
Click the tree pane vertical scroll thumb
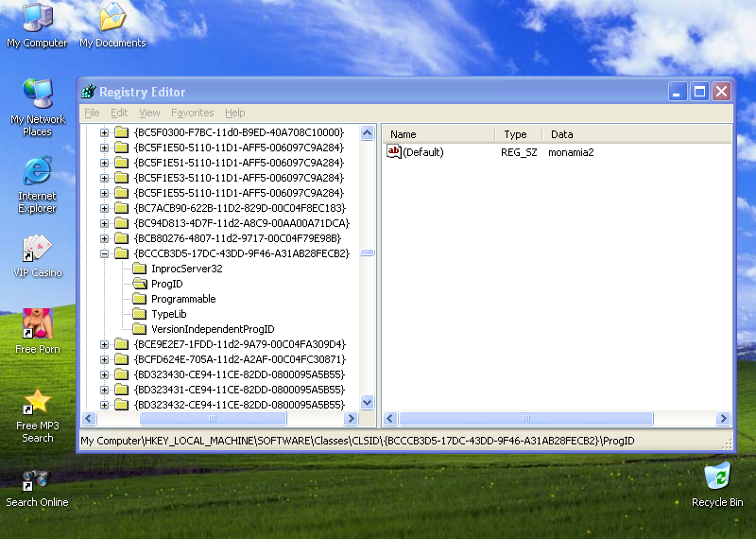pos(367,252)
